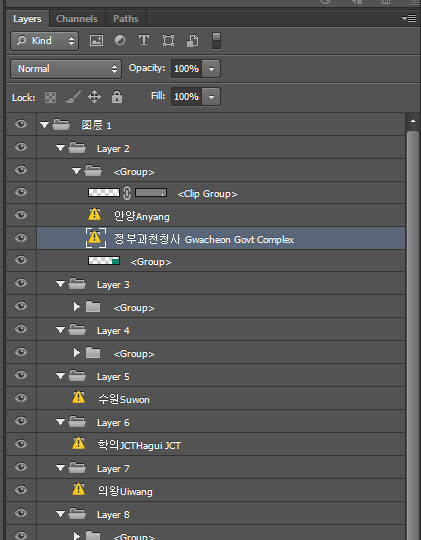This screenshot has height=540, width=421.
Task: Filter for adjustment layers icon
Action: pyautogui.click(x=120, y=40)
